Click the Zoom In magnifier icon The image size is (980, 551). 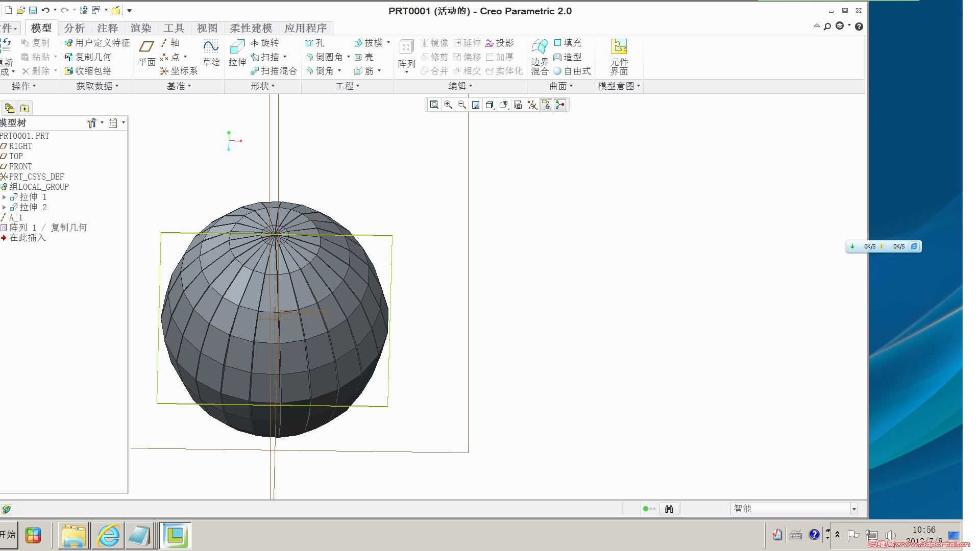(448, 105)
